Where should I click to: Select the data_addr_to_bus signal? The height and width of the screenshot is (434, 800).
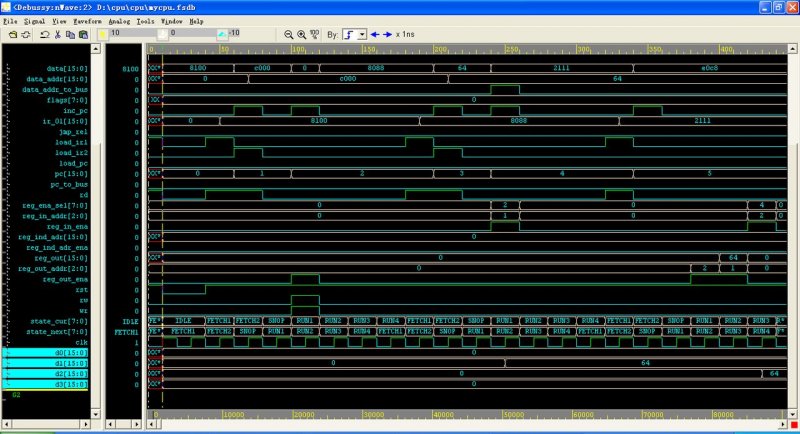click(55, 90)
